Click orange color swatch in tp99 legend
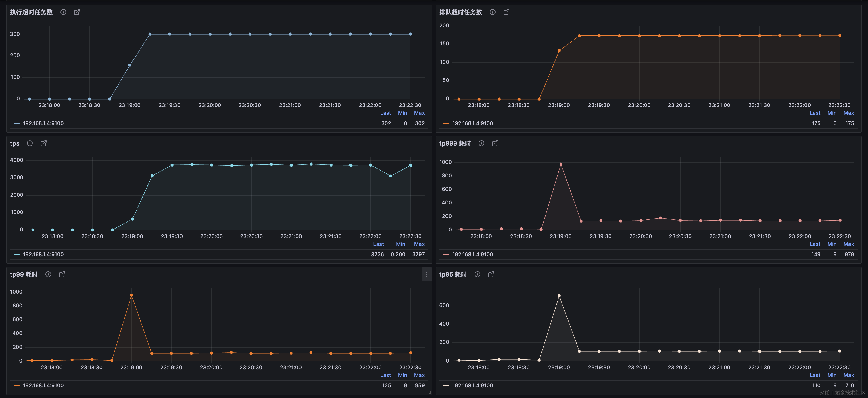 [x=16, y=386]
